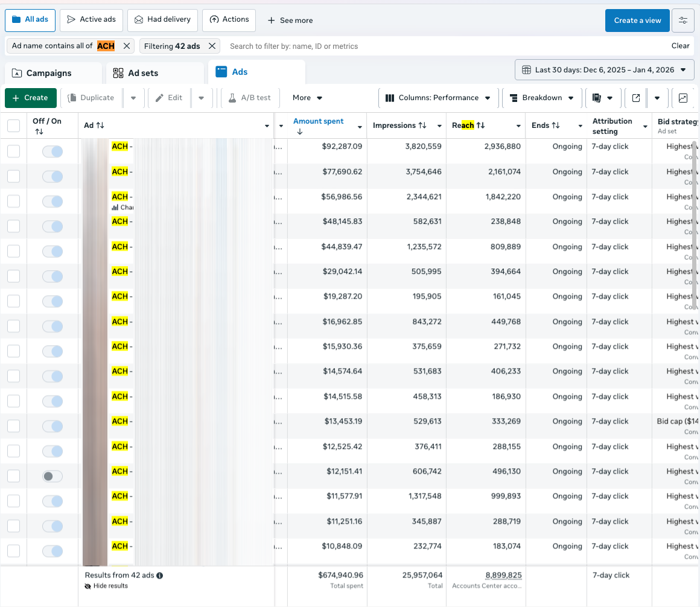Turn off the $92,287.09 ad toggle
Screen dimensions: 700x607
point(52,152)
